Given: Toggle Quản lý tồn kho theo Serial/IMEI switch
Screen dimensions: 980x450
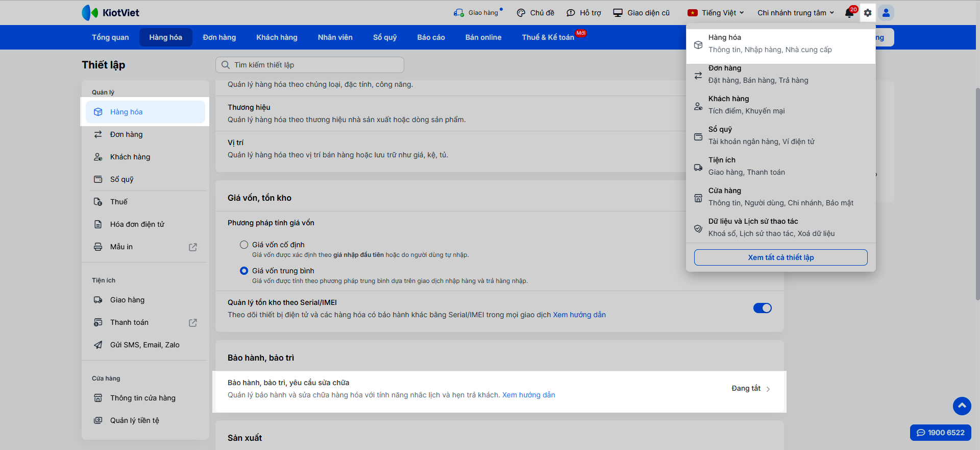Looking at the screenshot, I should (x=763, y=308).
